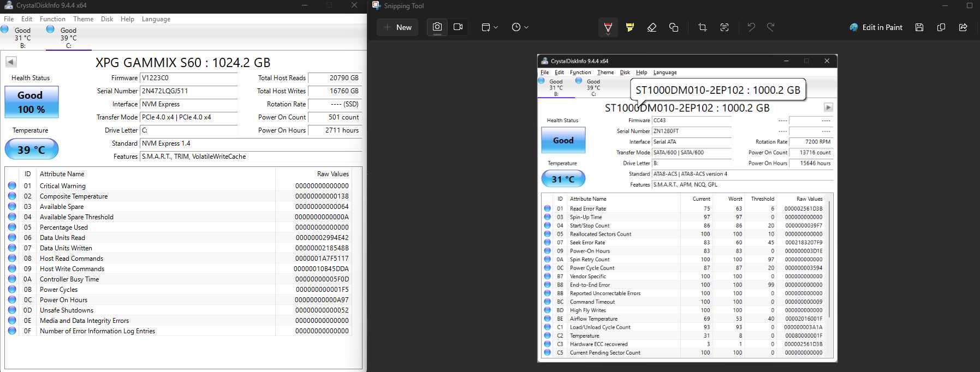The width and height of the screenshot is (980, 372).
Task: Open the Help menu in the left CrystalDiskInfo window
Action: 127,19
